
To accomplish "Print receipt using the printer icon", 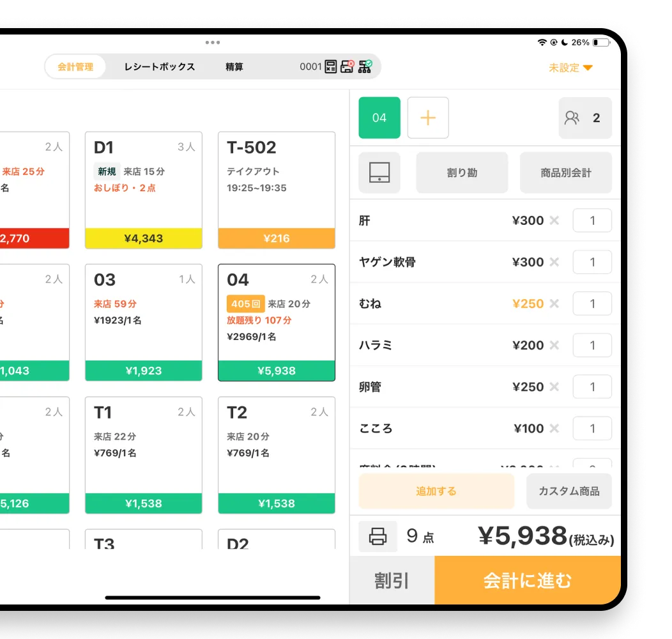I will pyautogui.click(x=378, y=536).
